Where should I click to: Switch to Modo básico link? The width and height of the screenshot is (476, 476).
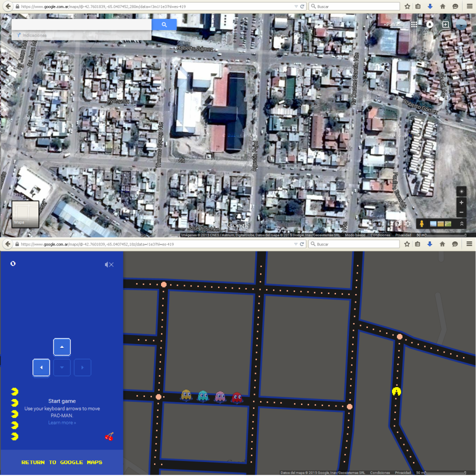point(355,235)
